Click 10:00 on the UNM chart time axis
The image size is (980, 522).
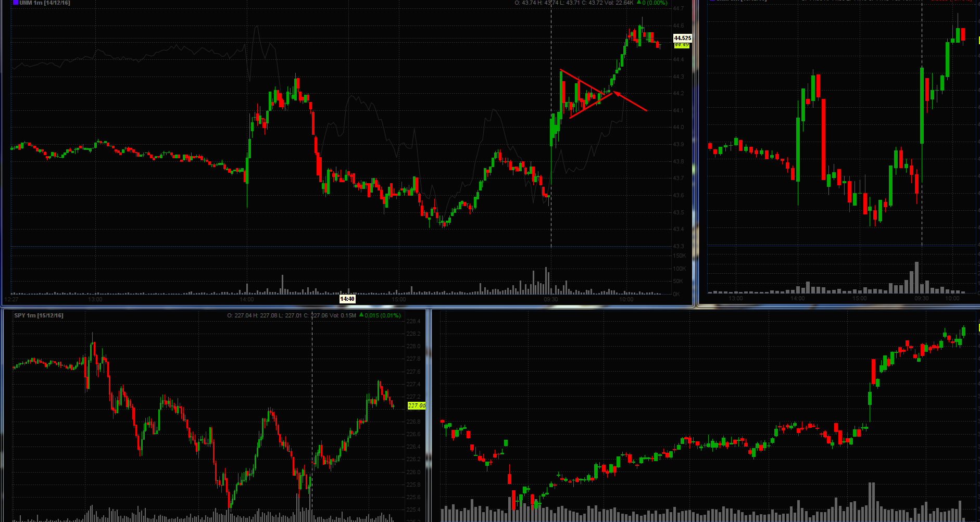(x=626, y=299)
